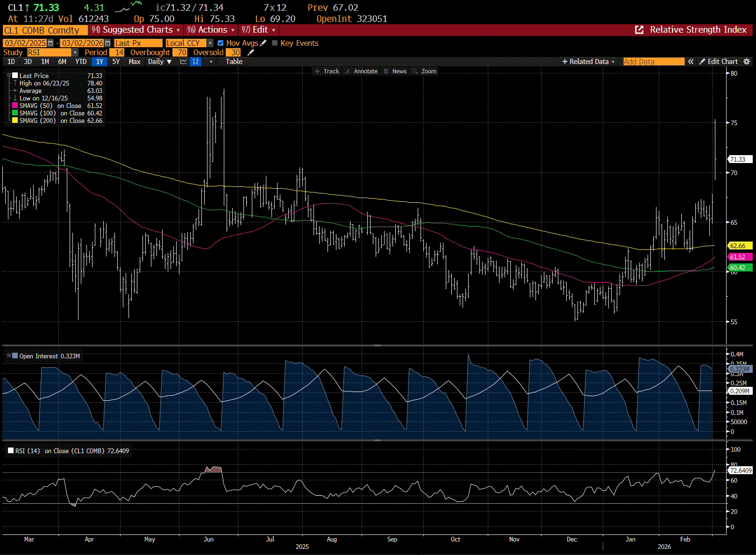
Task: Select the bar chart type icon
Action: coord(196,62)
